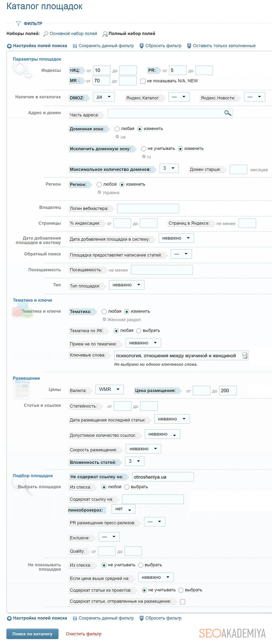The height and width of the screenshot is (644, 272).
Task: Check Содержат статьи, отправленные на размещение box
Action: [x=183, y=602]
